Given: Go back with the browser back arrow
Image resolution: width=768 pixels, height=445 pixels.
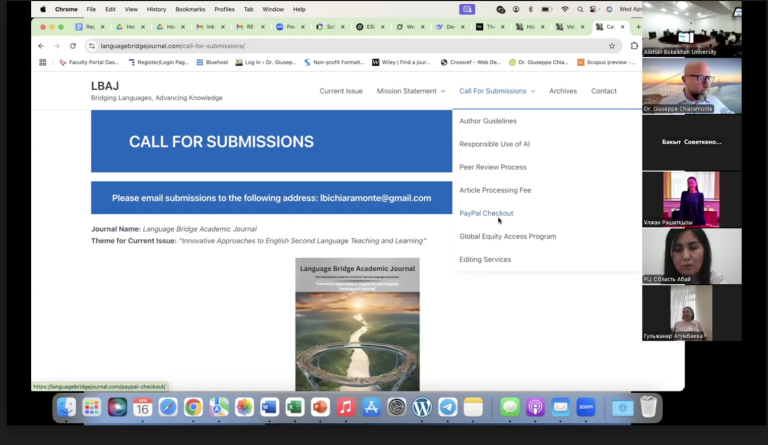Looking at the screenshot, I should [x=41, y=46].
